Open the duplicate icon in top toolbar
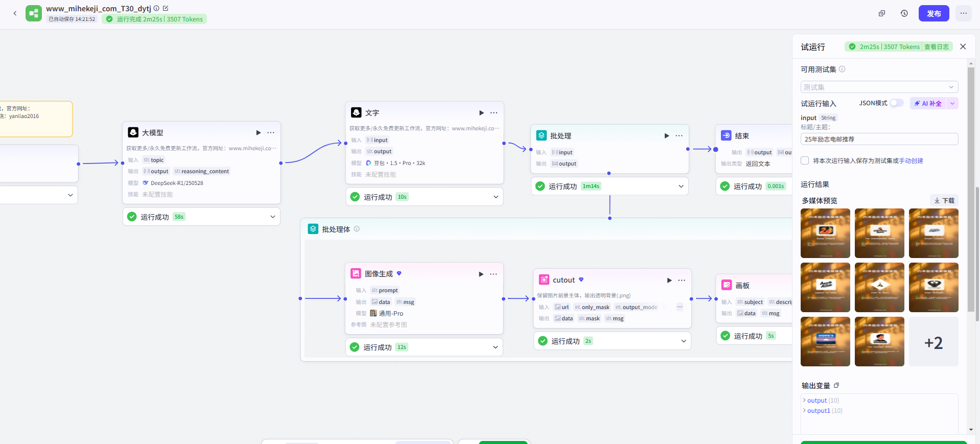 click(x=881, y=14)
